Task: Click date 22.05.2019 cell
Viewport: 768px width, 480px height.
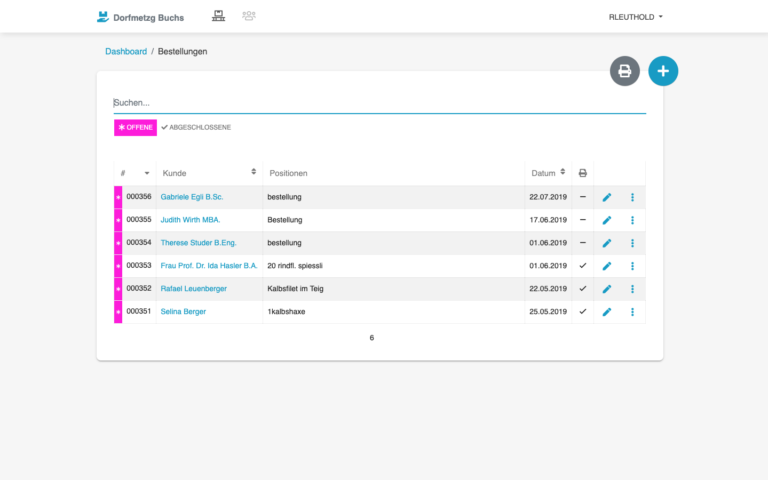Action: (x=548, y=288)
